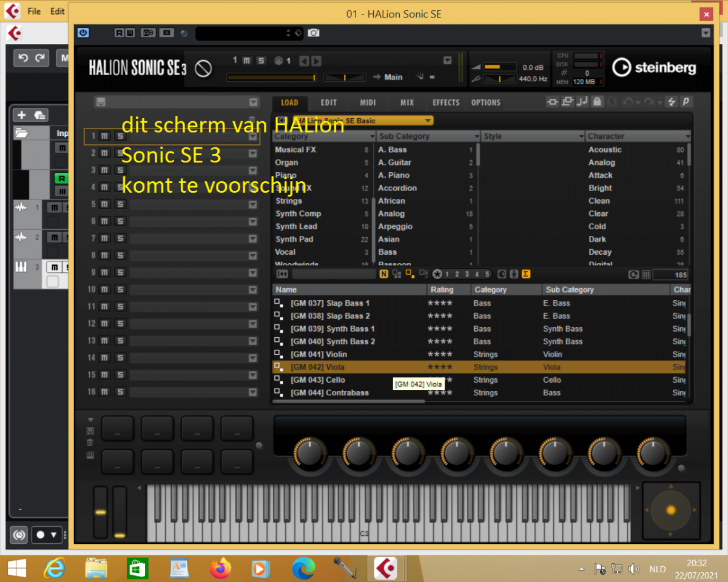Screen dimensions: 728x582
Task: Adjust the program level slider in header
Action: tap(272, 77)
